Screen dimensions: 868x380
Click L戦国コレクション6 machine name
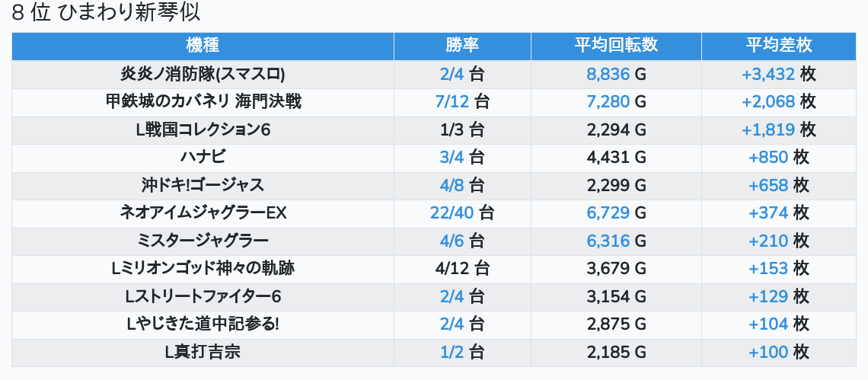pos(203,129)
